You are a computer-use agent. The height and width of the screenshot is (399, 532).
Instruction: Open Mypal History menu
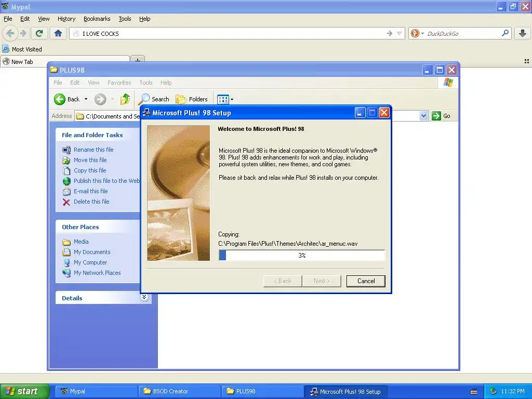point(66,19)
